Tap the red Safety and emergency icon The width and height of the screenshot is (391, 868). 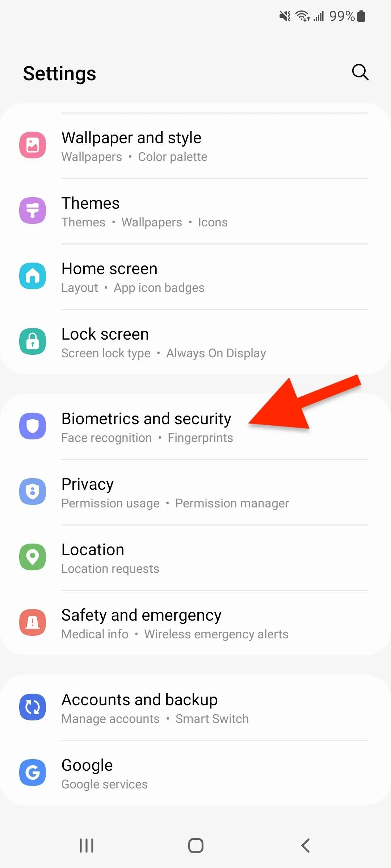click(x=33, y=622)
